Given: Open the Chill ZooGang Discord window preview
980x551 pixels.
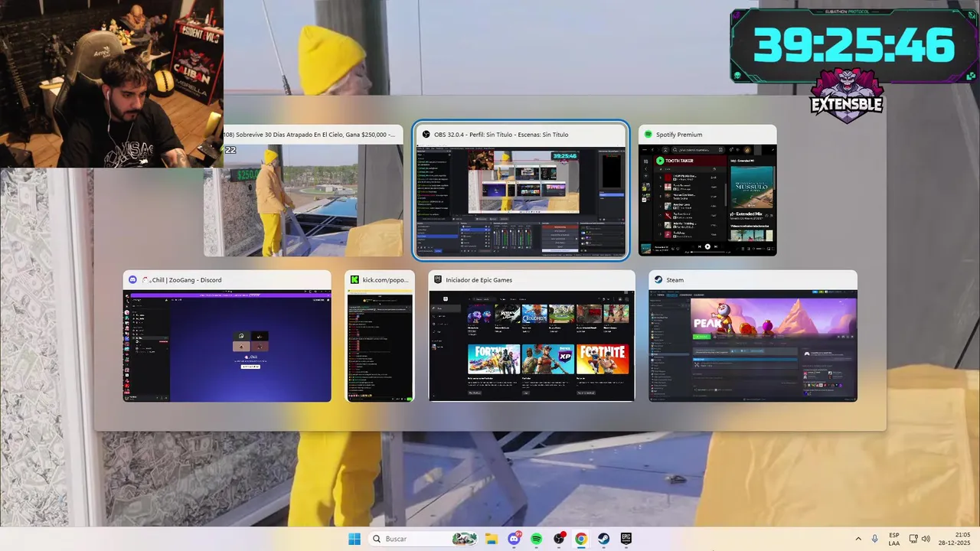Looking at the screenshot, I should (x=227, y=336).
